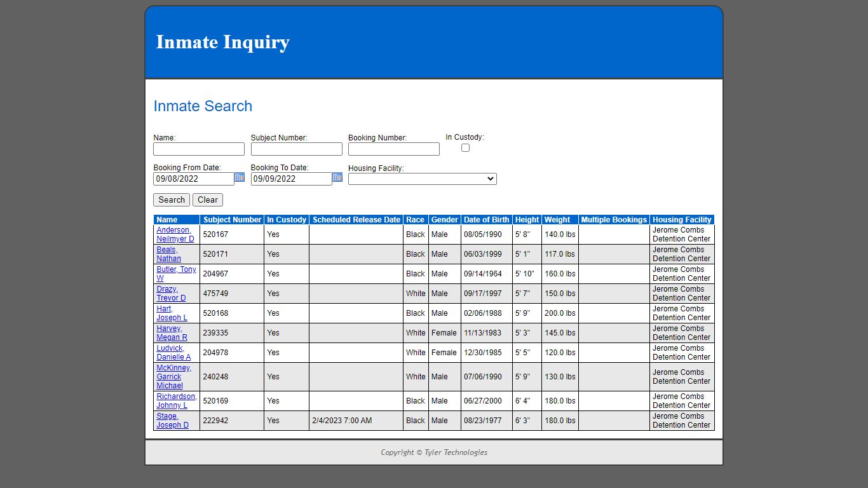
Task: Select subject number 204978 cell
Action: coord(232,353)
